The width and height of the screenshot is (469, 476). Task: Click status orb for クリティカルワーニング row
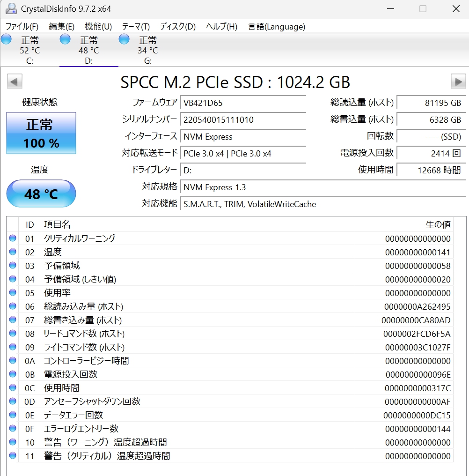[13, 238]
